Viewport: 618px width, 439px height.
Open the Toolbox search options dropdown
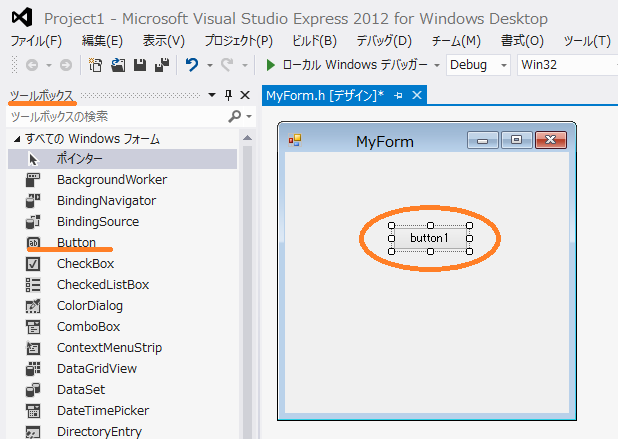[249, 117]
